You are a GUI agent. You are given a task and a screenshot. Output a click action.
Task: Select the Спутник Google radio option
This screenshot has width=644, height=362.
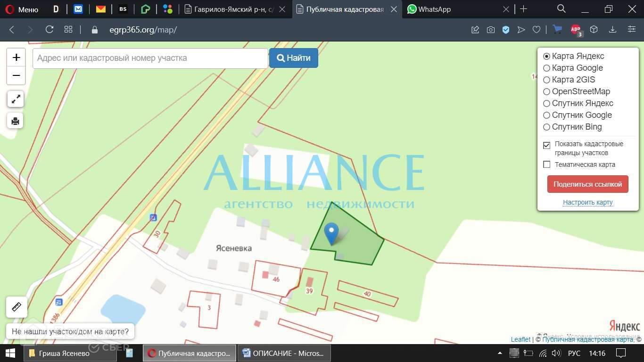click(547, 115)
